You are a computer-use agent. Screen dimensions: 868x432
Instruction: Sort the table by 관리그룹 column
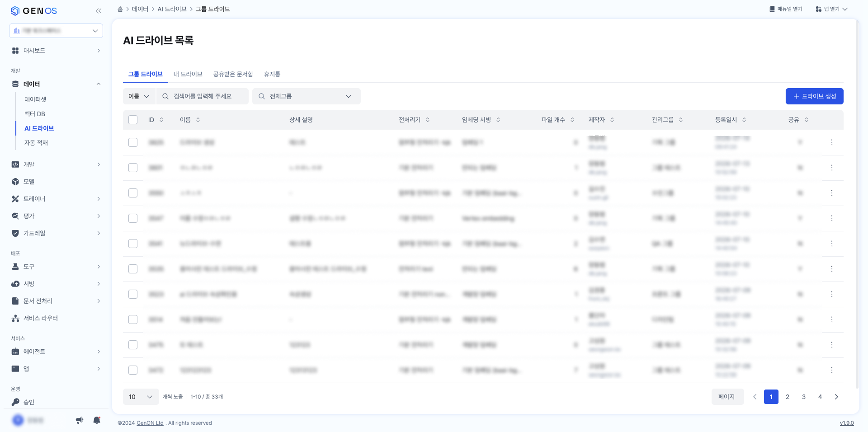tap(681, 120)
